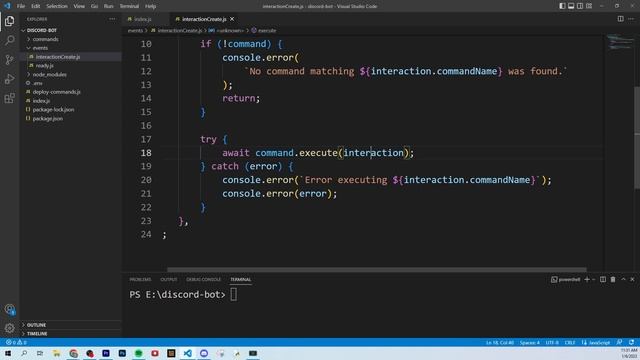Click the powershell terminal label

coord(565,280)
